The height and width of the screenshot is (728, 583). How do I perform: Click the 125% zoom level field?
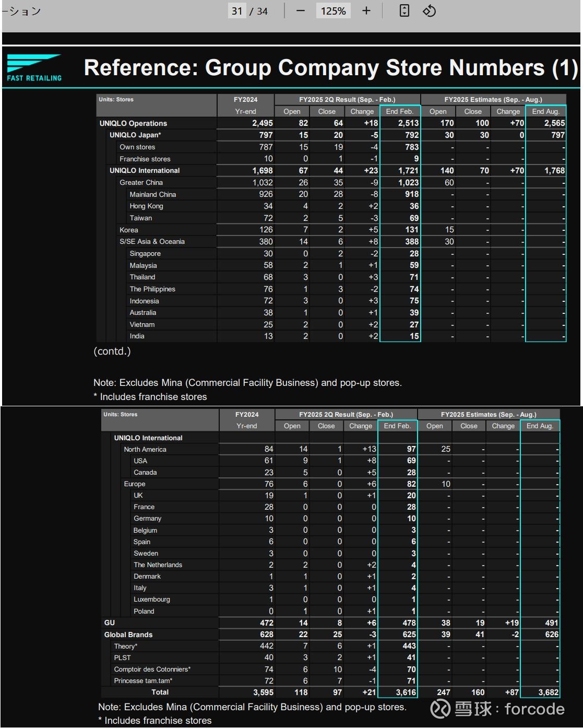(334, 11)
